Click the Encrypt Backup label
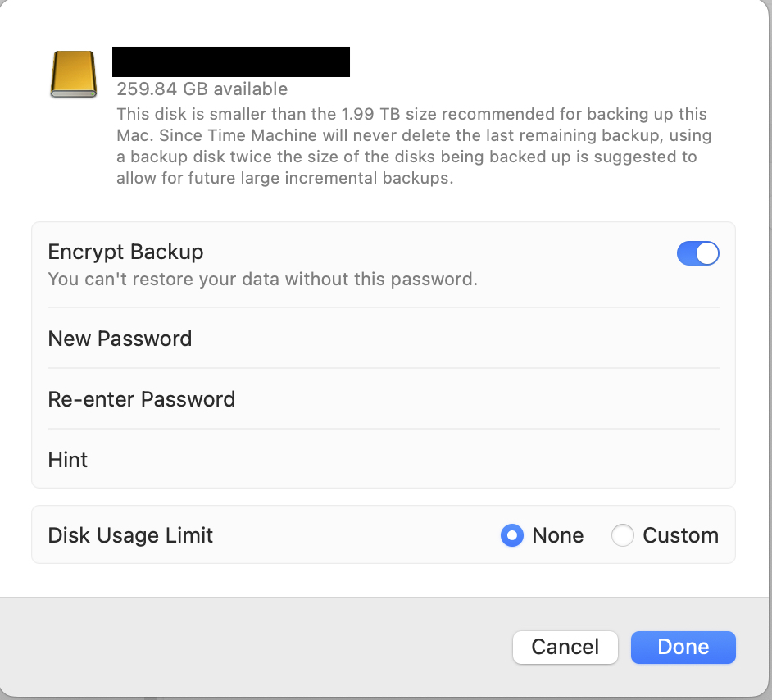772x700 pixels. click(x=125, y=252)
